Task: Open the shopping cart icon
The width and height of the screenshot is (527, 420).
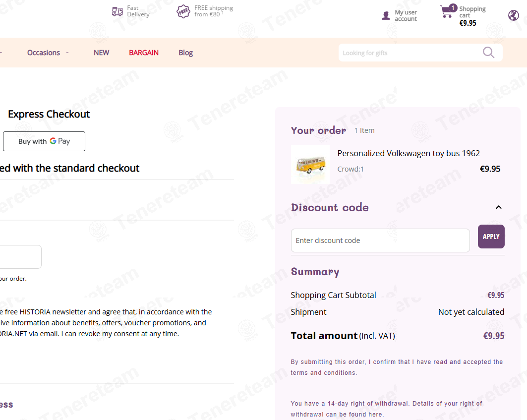Action: point(448,11)
